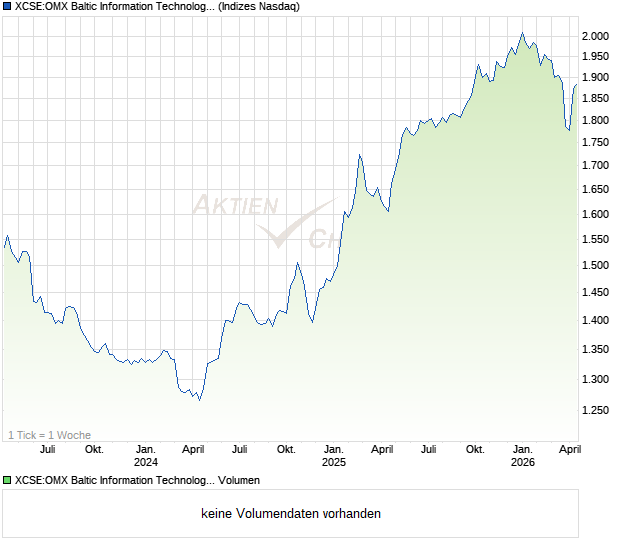
Task: Click the chart peak near 2.000 at Jan. 2026
Action: pos(522,33)
